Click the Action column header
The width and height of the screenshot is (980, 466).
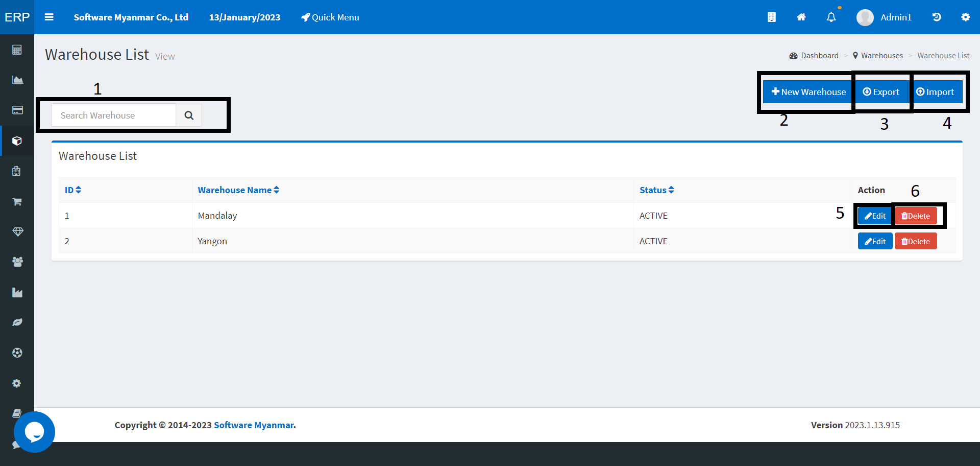(871, 190)
